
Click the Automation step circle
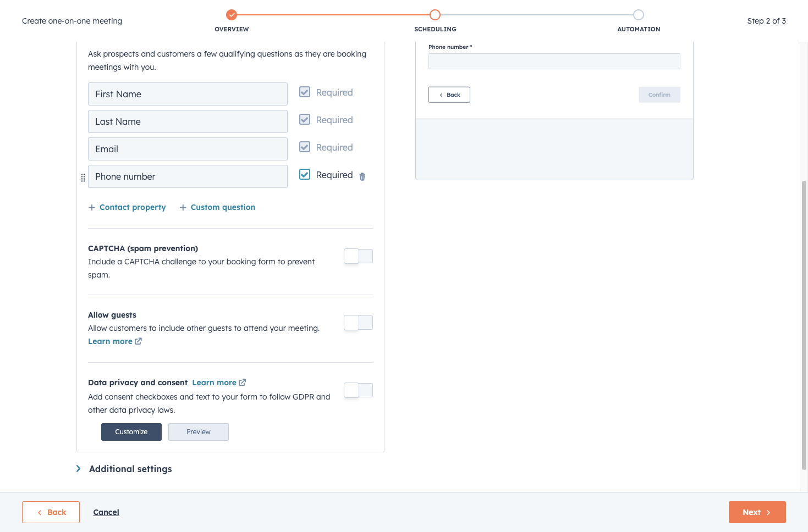(639, 15)
